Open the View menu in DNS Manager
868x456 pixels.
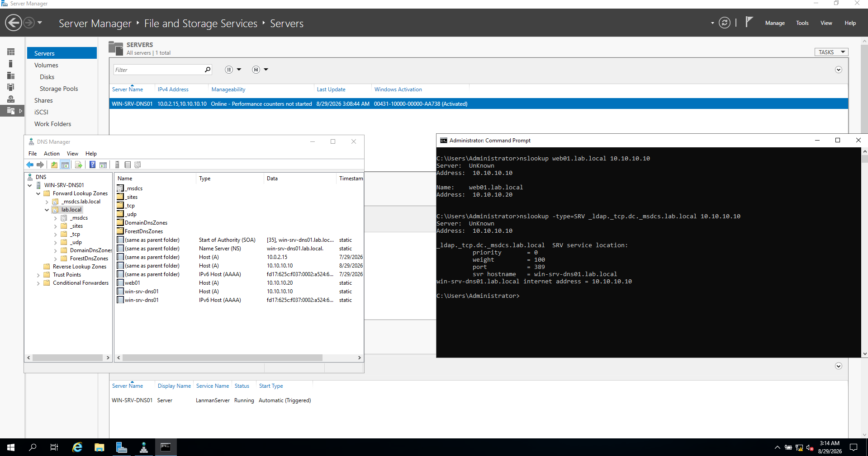[72, 154]
